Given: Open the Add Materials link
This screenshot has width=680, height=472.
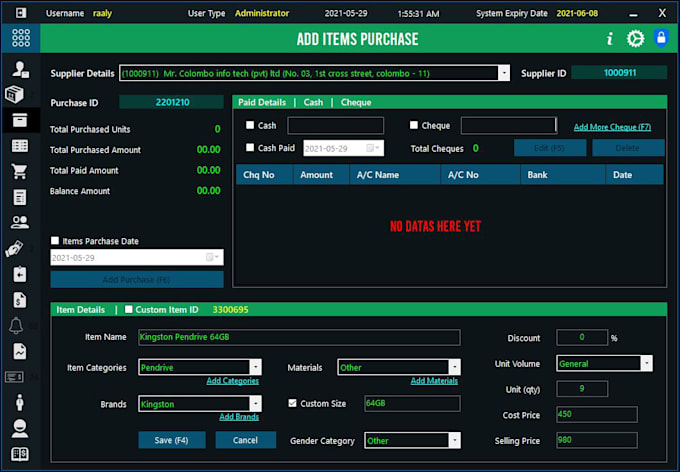Looking at the screenshot, I should tap(434, 380).
